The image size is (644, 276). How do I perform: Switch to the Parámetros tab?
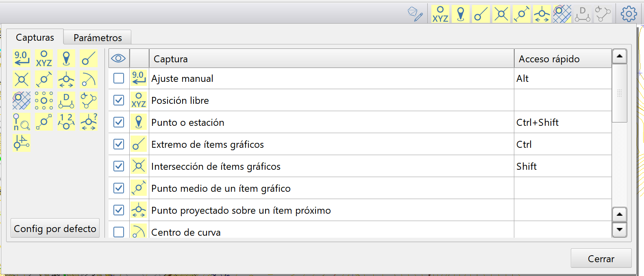(98, 37)
